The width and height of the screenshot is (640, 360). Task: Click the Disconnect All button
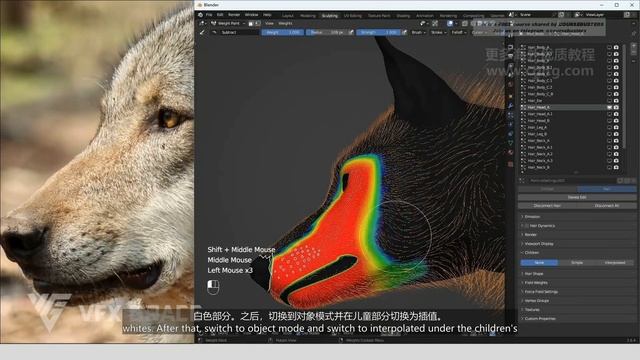pos(607,206)
